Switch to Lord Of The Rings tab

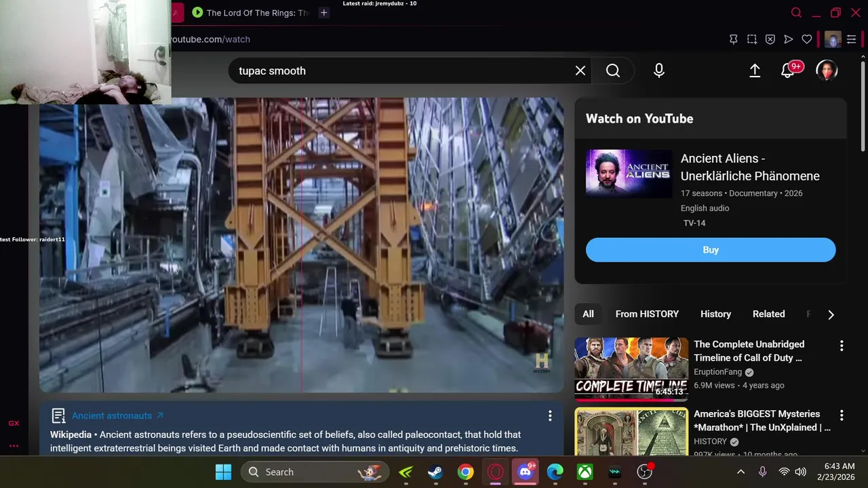tap(251, 13)
